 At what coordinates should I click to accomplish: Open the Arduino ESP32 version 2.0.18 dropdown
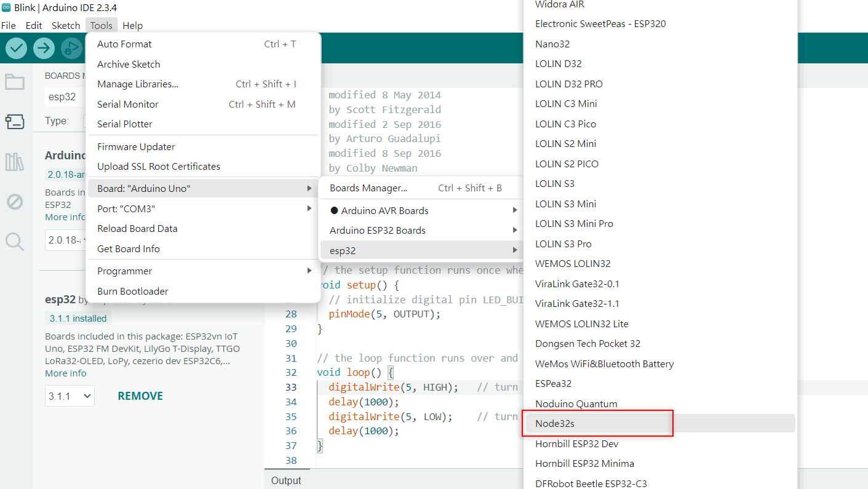65,240
